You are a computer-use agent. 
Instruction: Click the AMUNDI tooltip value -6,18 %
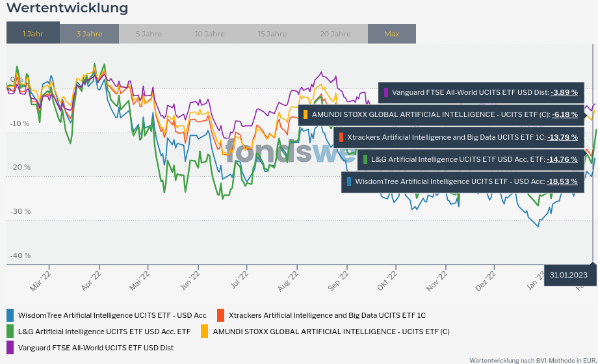564,114
